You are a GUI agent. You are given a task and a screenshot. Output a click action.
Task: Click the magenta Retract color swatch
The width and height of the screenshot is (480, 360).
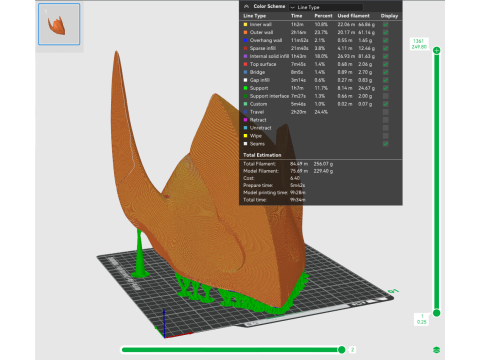click(x=246, y=120)
